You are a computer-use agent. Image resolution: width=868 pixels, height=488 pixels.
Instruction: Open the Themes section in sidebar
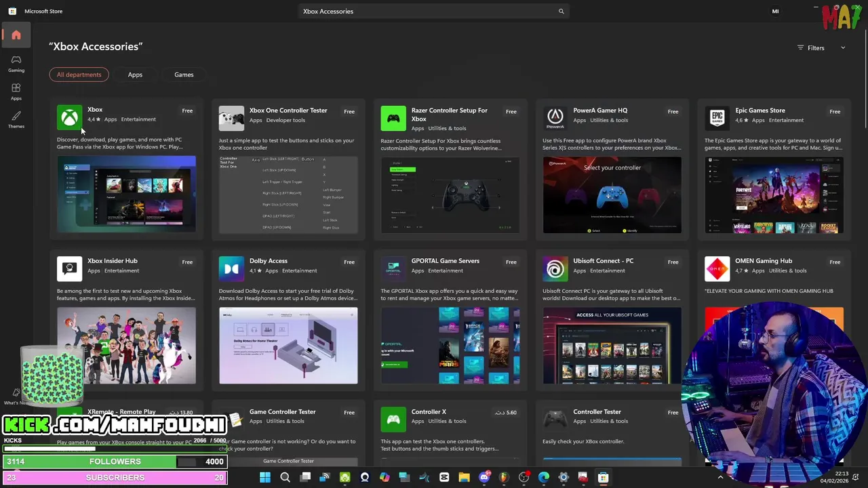(x=16, y=120)
